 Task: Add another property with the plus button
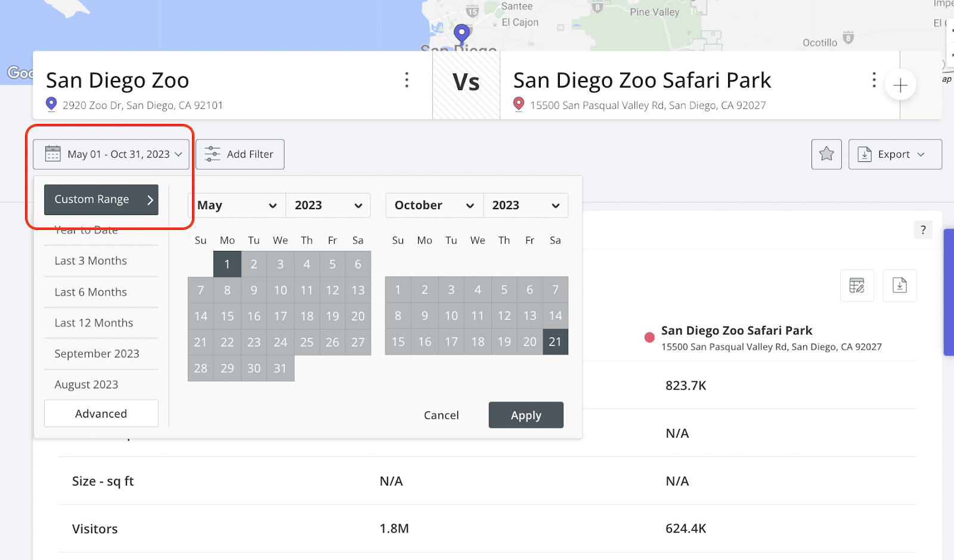(900, 85)
